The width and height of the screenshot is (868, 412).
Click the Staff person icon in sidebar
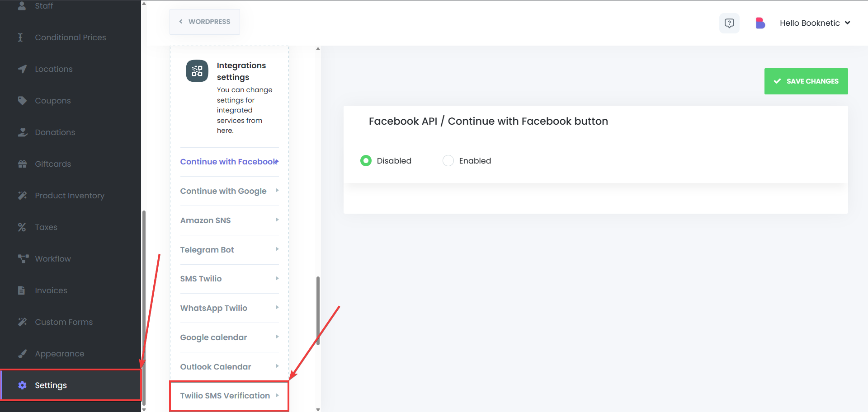pyautogui.click(x=22, y=6)
